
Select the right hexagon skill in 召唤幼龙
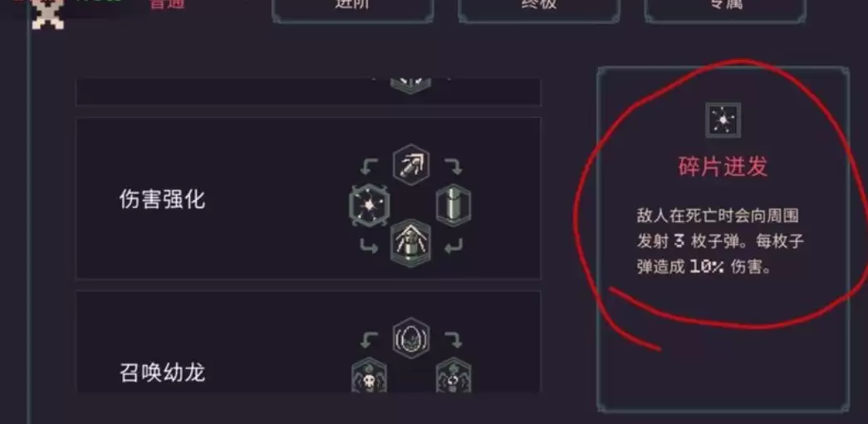coord(454,376)
